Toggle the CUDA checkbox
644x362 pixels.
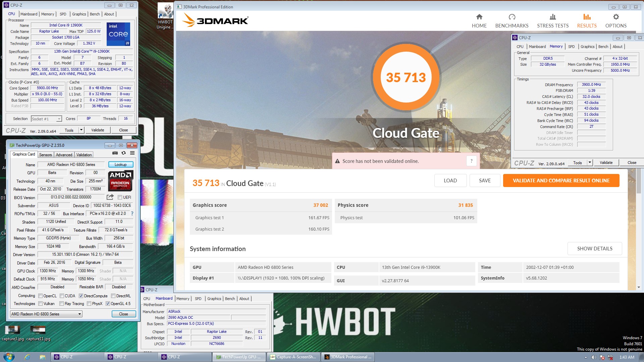tap(62, 296)
